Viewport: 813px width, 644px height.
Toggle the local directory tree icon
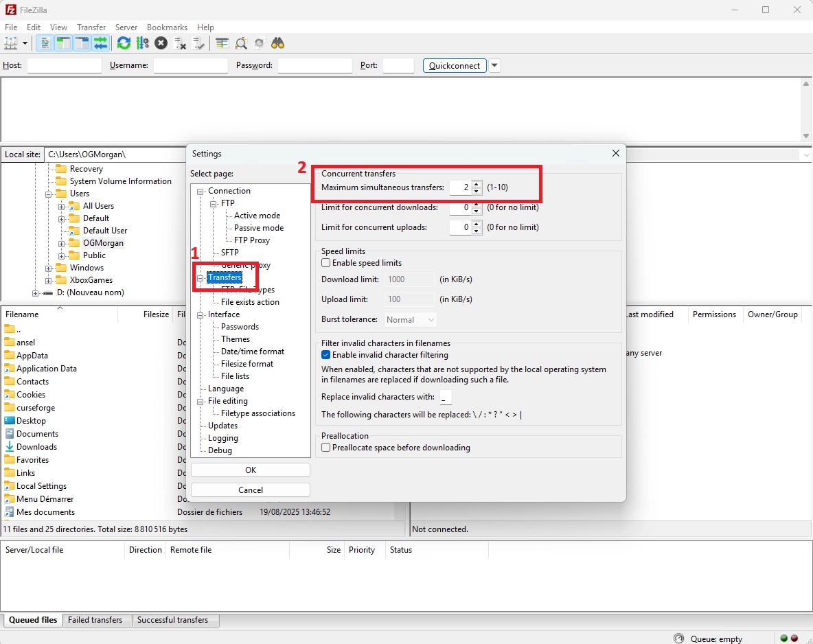tap(63, 43)
